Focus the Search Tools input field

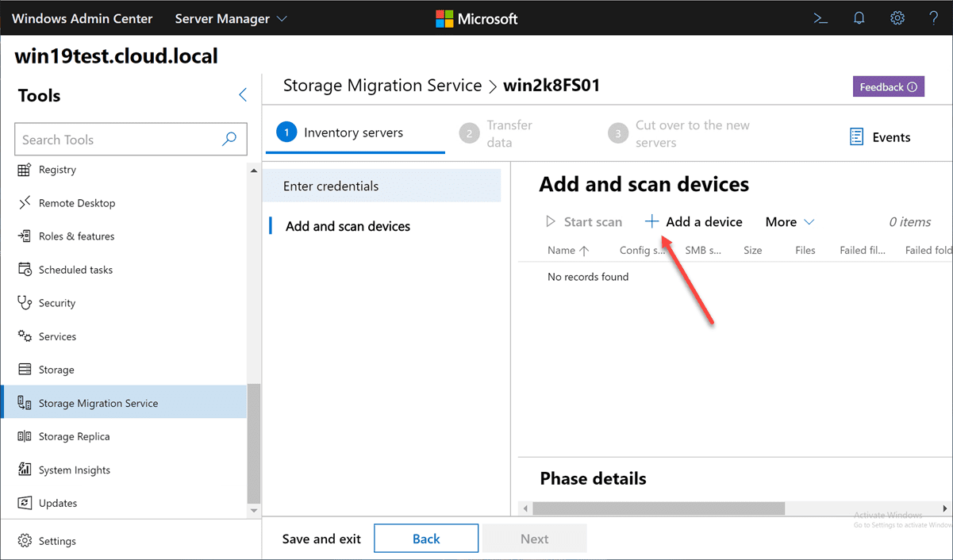coord(119,140)
